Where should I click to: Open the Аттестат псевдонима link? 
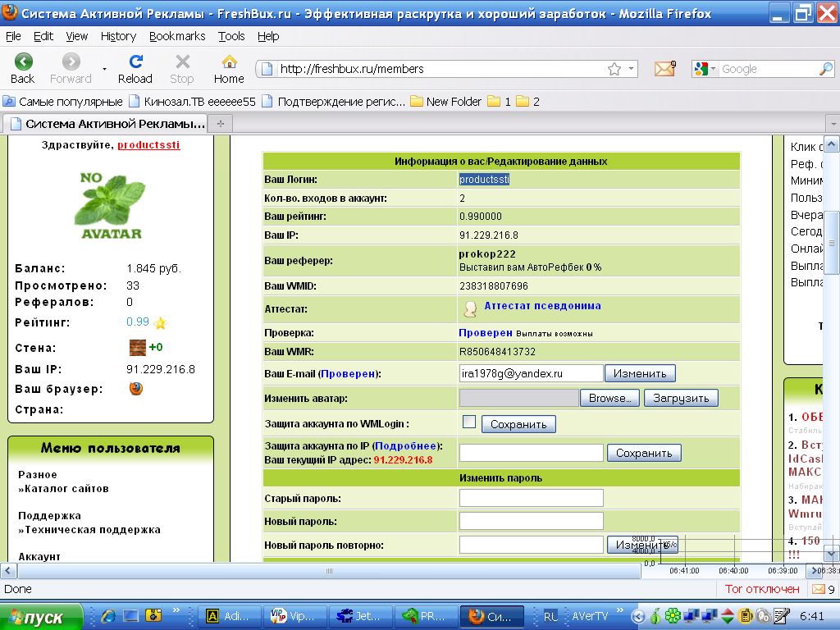pos(542,305)
